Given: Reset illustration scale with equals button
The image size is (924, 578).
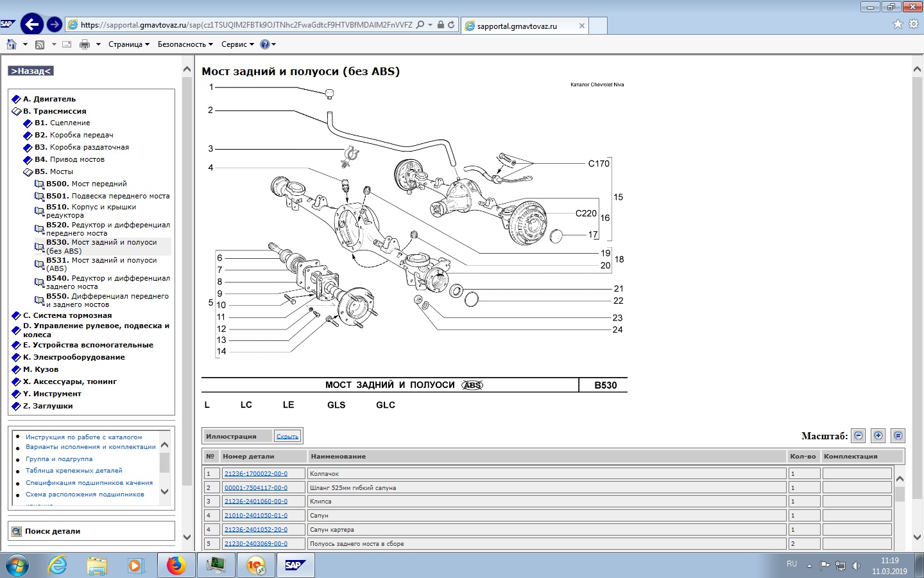Looking at the screenshot, I should 898,435.
